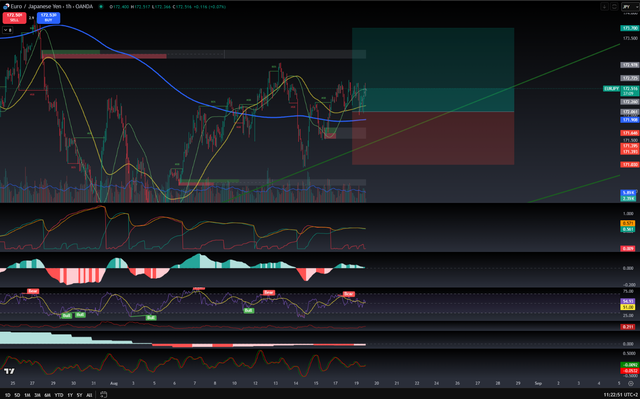Select the YTD time range
The image size is (640, 399).
click(x=59, y=395)
